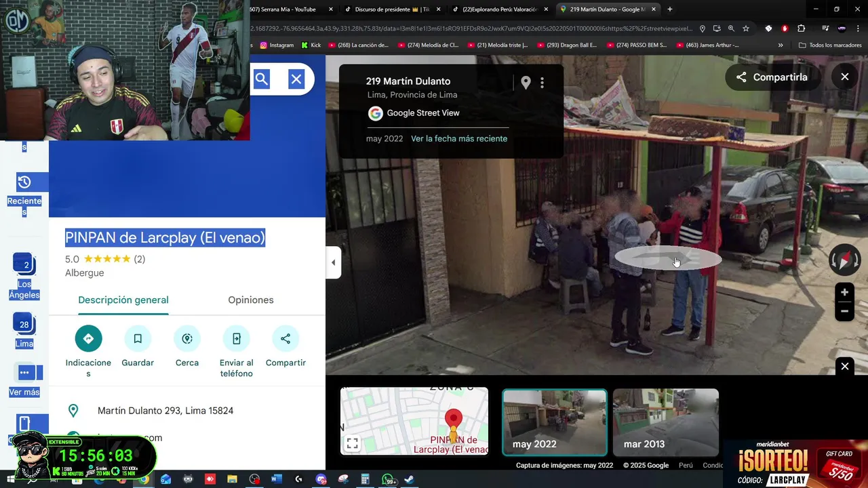Click the Albergue category text
The width and height of the screenshot is (868, 488).
point(85,272)
